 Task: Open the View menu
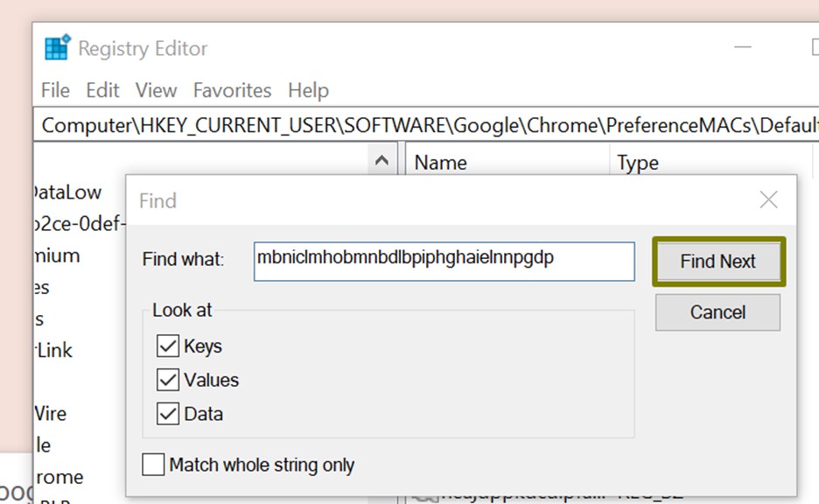(156, 90)
